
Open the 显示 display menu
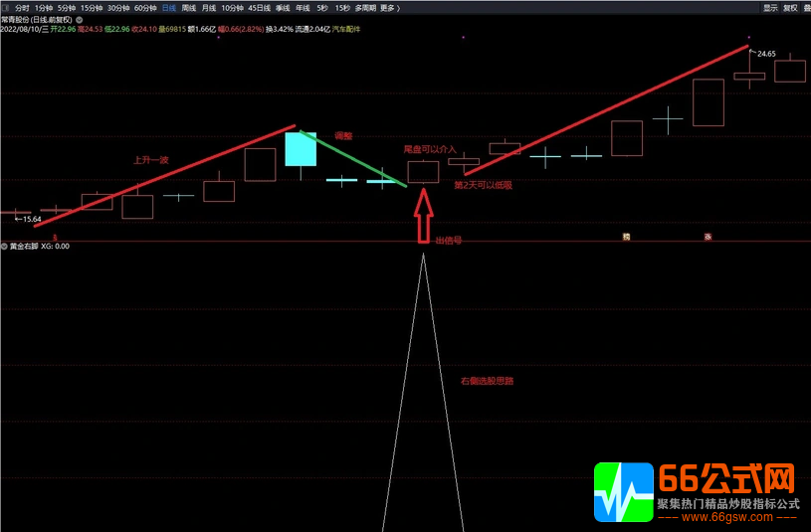[770, 7]
